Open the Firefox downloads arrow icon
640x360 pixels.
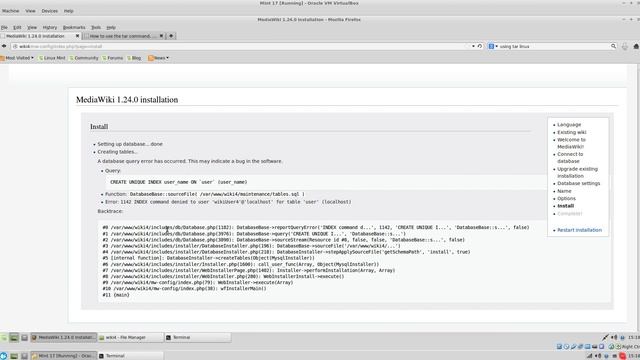coord(625,47)
